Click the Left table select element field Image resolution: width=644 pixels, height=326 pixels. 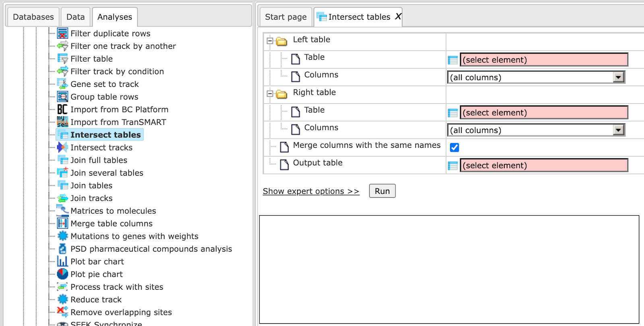coord(544,60)
